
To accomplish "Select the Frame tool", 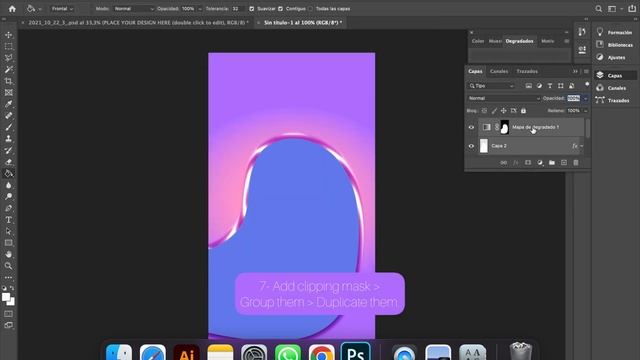I will (9, 93).
